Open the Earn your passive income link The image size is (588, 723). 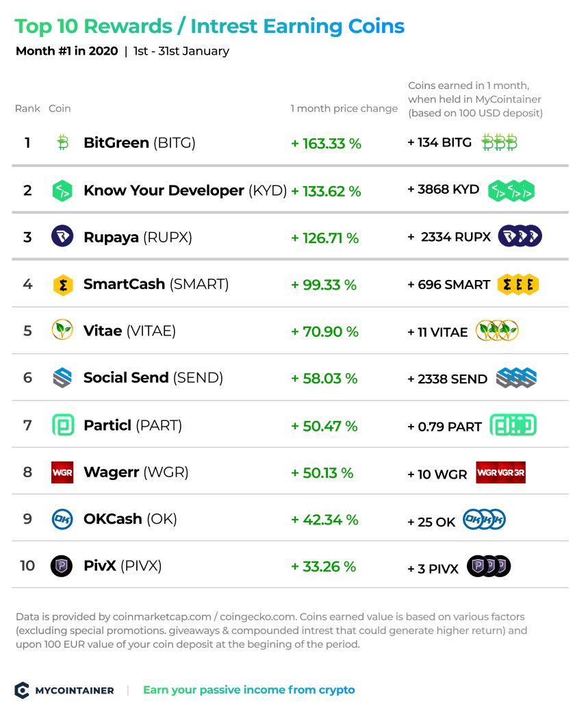pos(249,690)
